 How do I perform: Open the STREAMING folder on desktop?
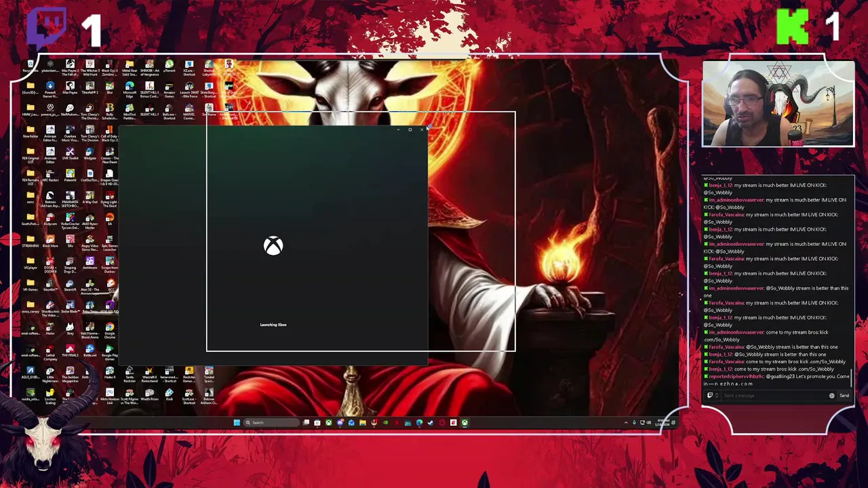(x=31, y=241)
